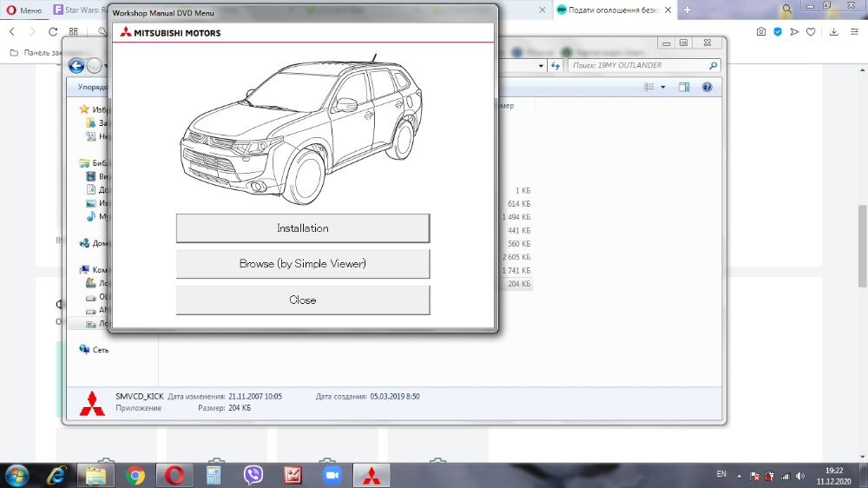
Task: Add page to bookmarks with heart icon
Action: click(811, 32)
